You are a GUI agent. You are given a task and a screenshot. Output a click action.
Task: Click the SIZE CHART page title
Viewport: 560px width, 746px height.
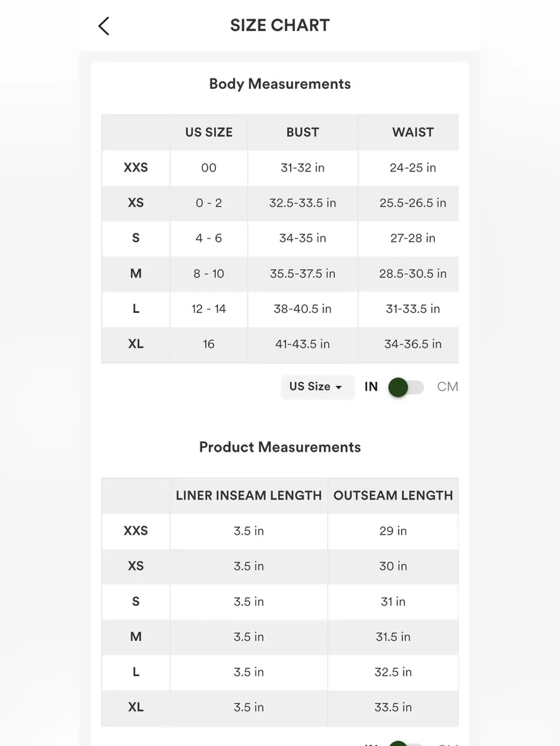coord(280,26)
